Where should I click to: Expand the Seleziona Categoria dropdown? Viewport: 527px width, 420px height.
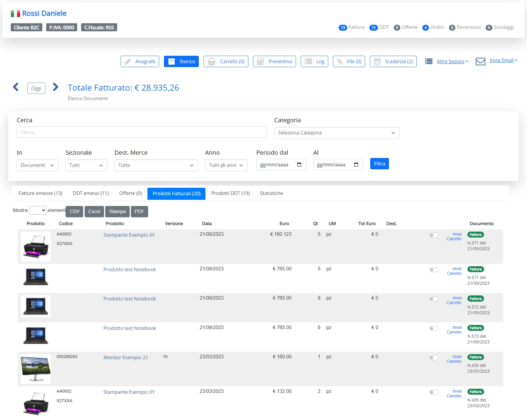point(337,133)
